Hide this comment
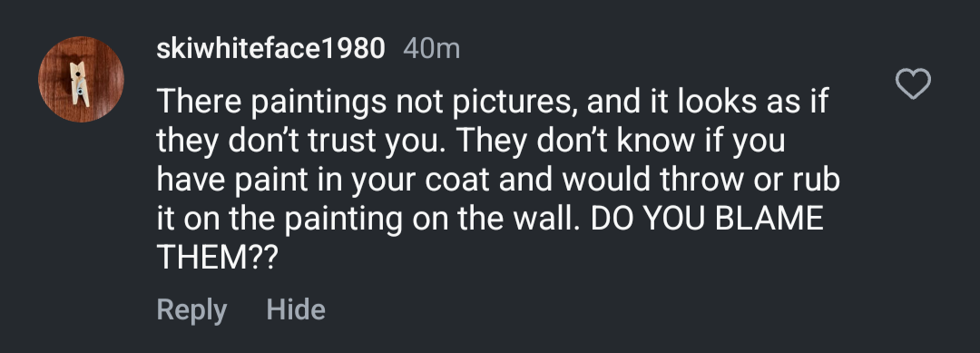 pyautogui.click(x=296, y=309)
